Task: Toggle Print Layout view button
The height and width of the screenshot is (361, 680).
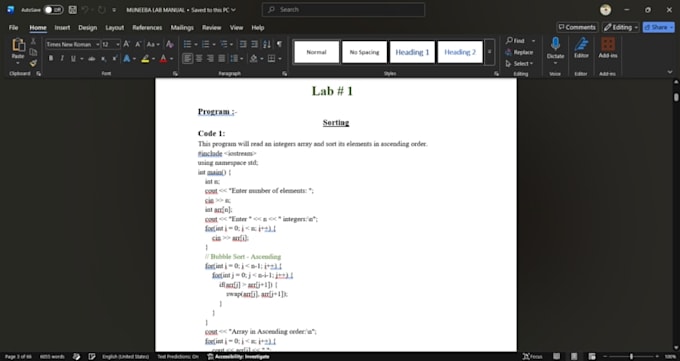Action: tap(574, 356)
